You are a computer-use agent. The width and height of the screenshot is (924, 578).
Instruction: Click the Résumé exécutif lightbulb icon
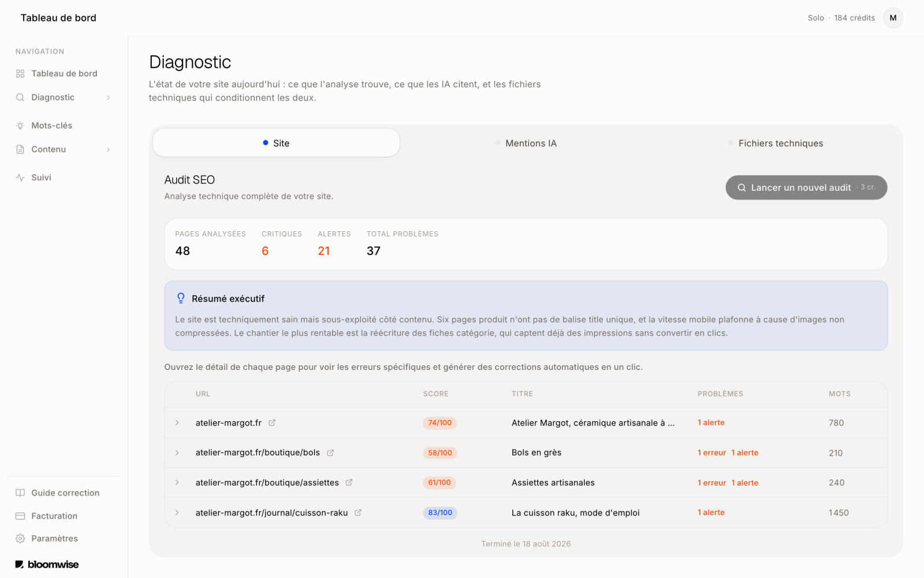tap(181, 298)
